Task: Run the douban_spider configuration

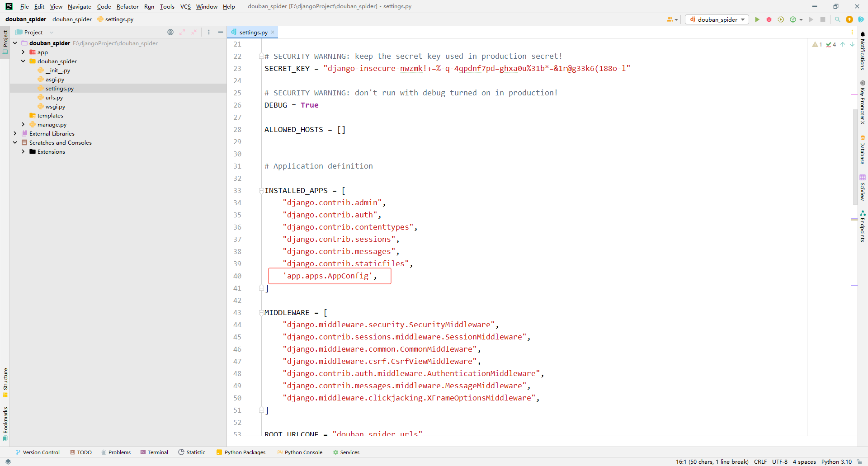Action: click(x=757, y=19)
